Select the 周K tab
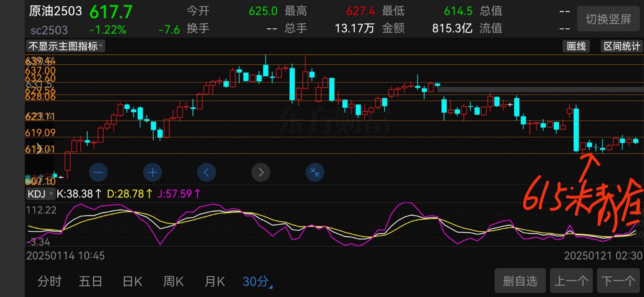 coord(173,282)
